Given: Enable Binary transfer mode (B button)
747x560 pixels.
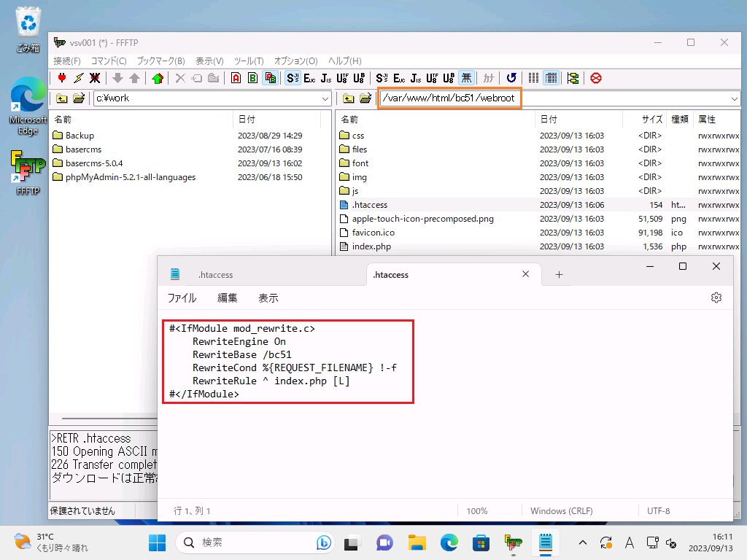Looking at the screenshot, I should pyautogui.click(x=252, y=78).
